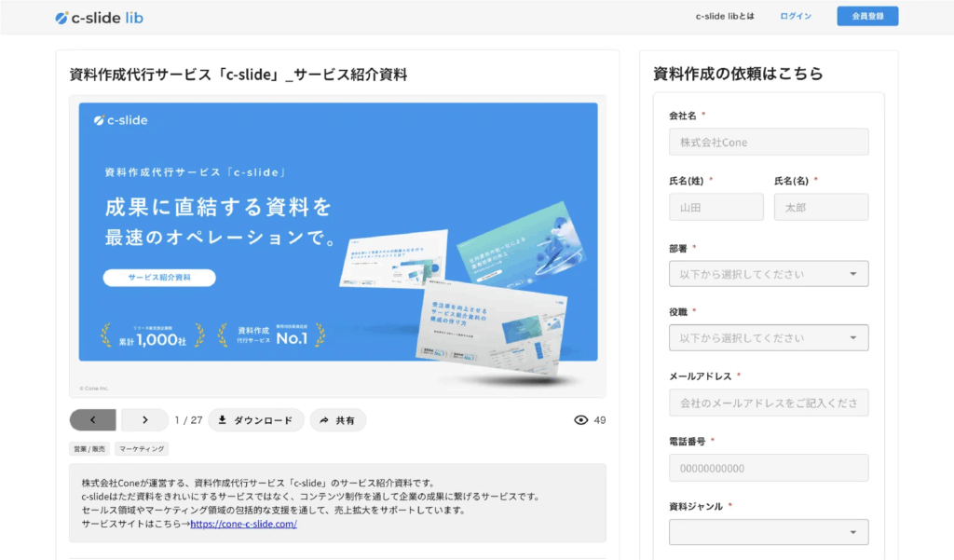Open the 資料ジャンル dropdown
Viewport: 954px width, 560px height.
point(769,532)
